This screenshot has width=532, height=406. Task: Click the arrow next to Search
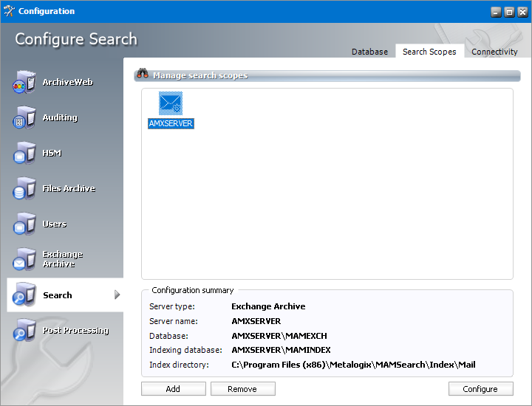coord(117,295)
